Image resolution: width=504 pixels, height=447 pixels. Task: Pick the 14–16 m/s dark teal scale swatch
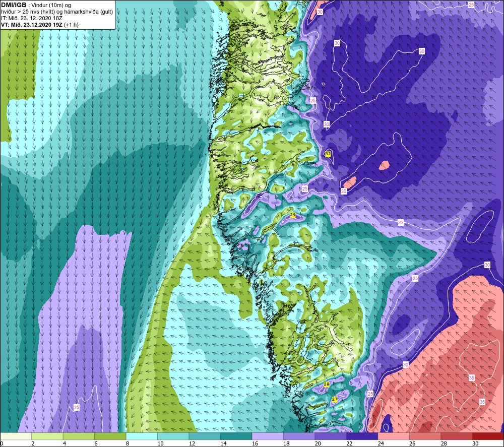click(236, 436)
